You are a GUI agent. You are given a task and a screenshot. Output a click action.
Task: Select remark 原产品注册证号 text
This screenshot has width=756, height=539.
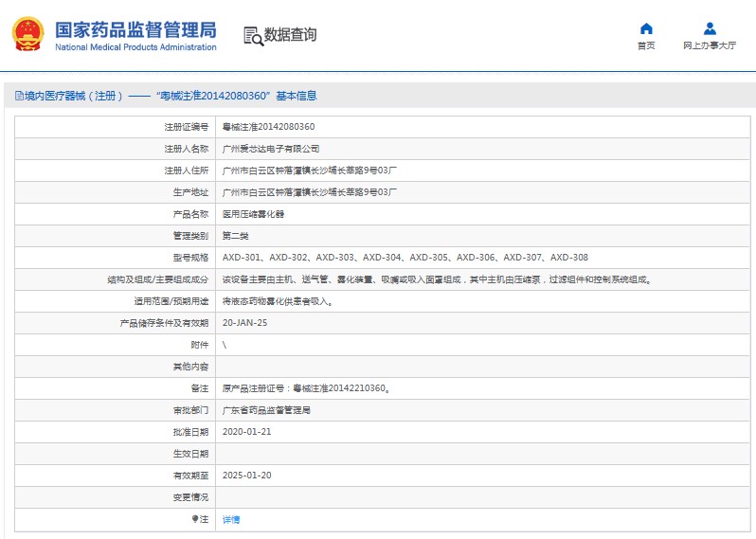pyautogui.click(x=306, y=388)
